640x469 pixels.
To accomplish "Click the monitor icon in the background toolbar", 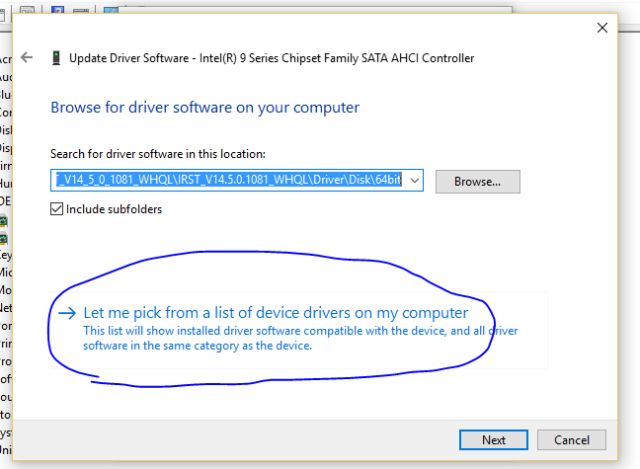I will (110, 11).
